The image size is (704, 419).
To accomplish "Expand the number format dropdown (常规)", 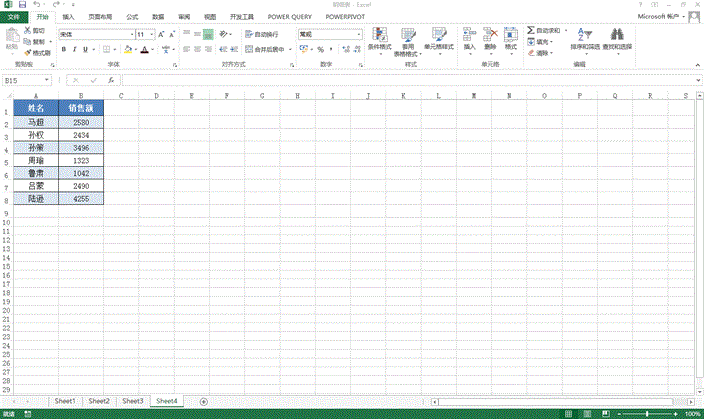I will 358,34.
